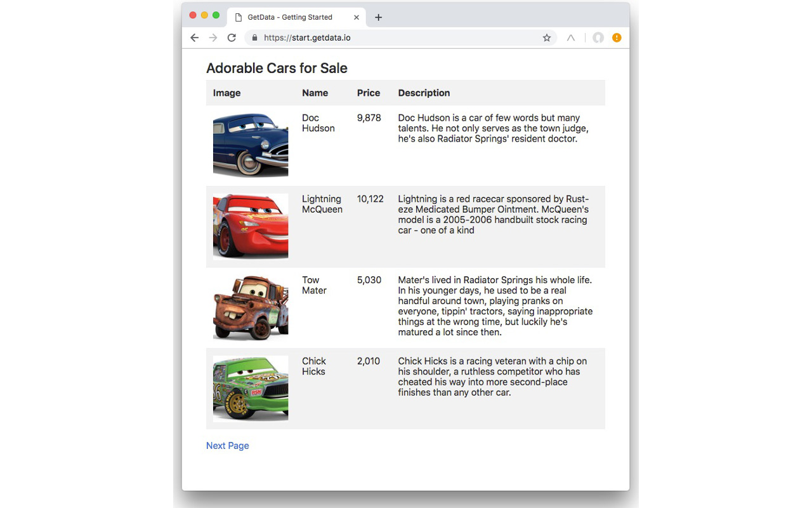Click the Tow Mater picture
The image size is (812, 508).
click(250, 307)
